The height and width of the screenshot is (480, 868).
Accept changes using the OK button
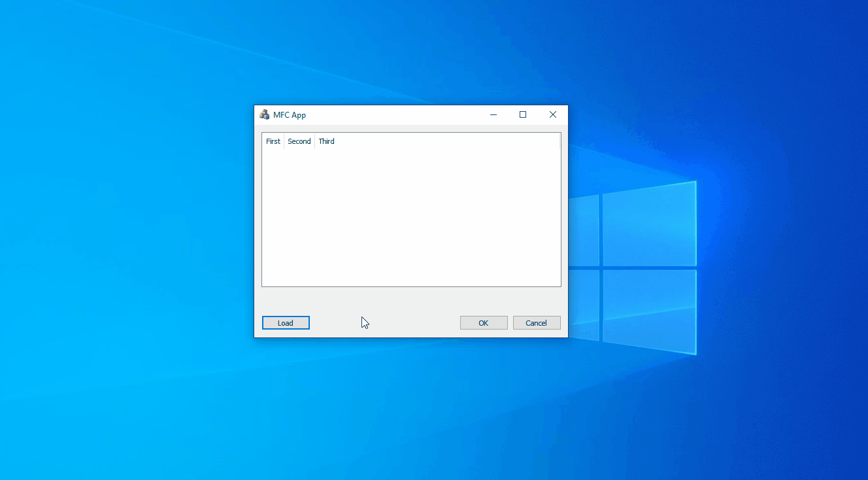484,322
